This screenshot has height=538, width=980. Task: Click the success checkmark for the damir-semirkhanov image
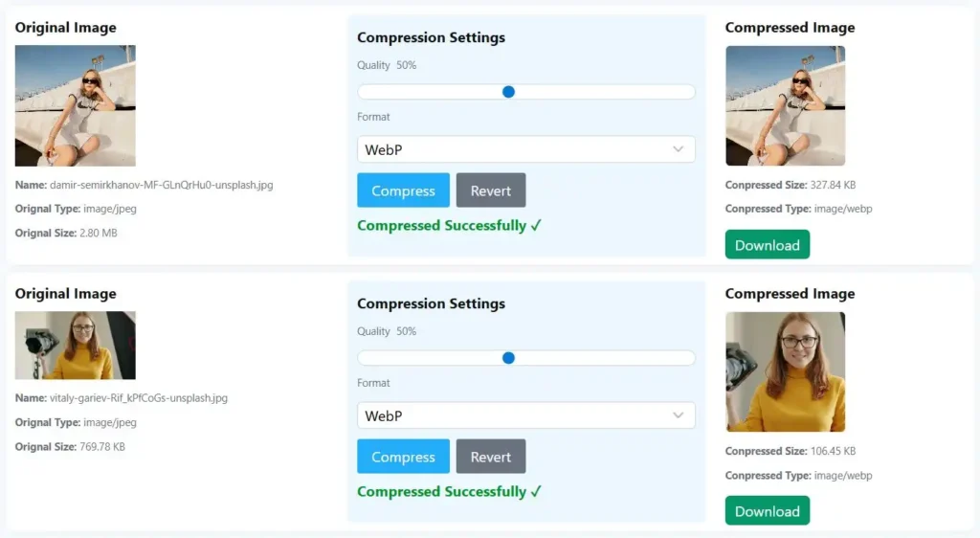click(536, 226)
